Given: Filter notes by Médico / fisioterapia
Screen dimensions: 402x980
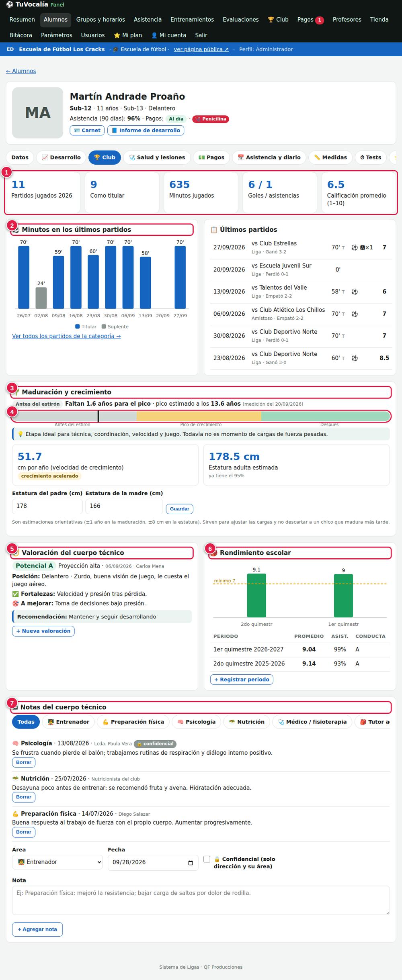Looking at the screenshot, I should pyautogui.click(x=312, y=722).
